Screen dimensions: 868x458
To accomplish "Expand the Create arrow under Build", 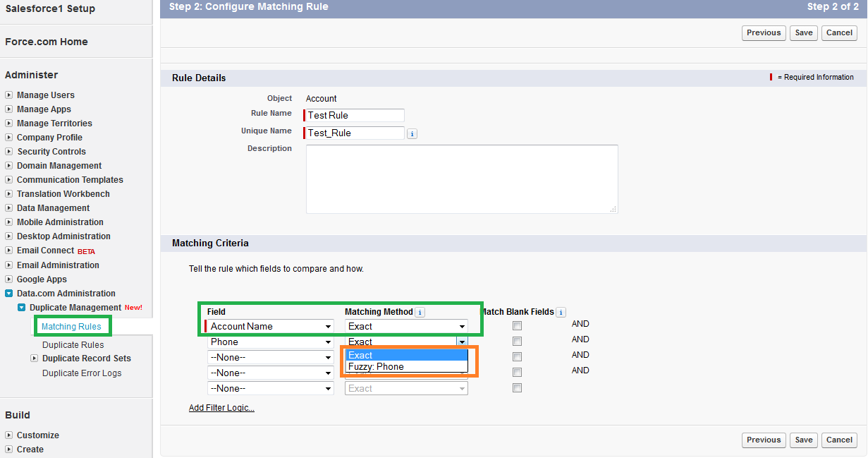I will tap(8, 450).
